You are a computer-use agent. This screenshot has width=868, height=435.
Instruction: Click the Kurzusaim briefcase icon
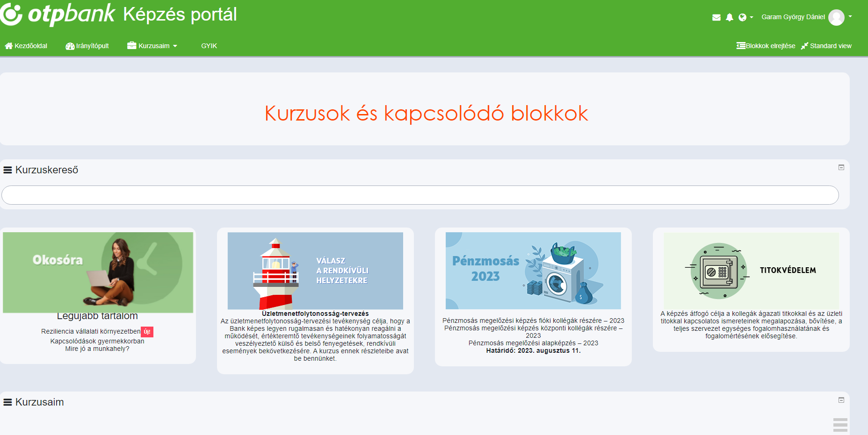(x=131, y=45)
